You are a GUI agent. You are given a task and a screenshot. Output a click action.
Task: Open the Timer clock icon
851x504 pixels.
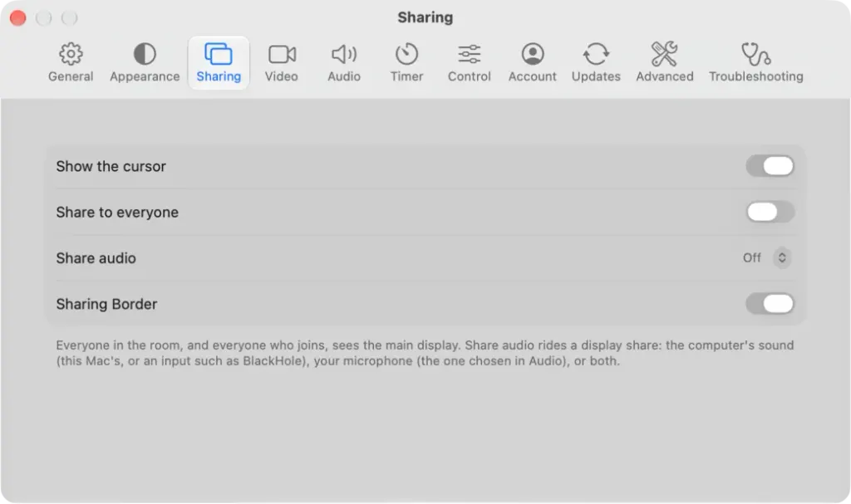(x=406, y=54)
